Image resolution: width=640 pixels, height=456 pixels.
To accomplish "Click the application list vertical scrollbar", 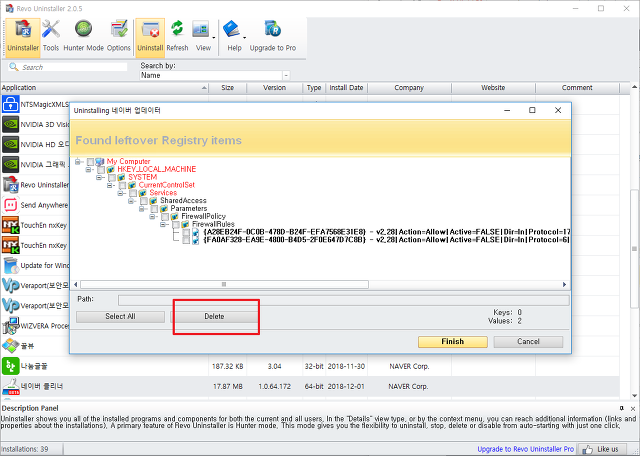I will (x=634, y=249).
